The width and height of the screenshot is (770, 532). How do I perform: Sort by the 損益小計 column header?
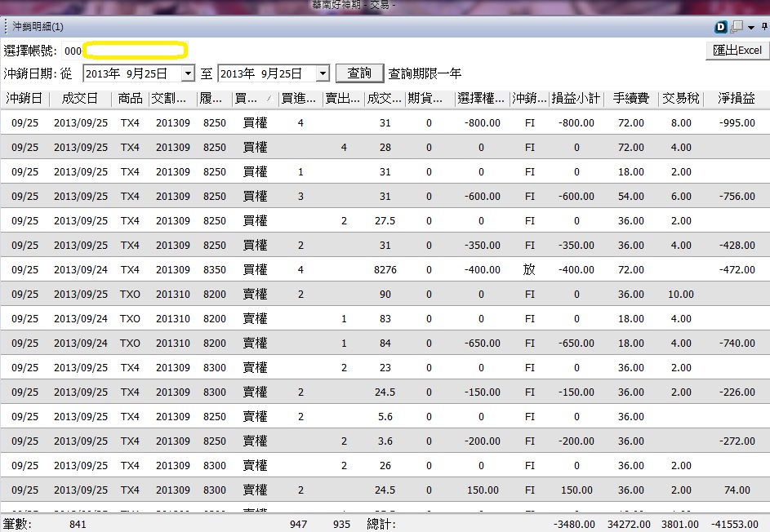(x=576, y=98)
